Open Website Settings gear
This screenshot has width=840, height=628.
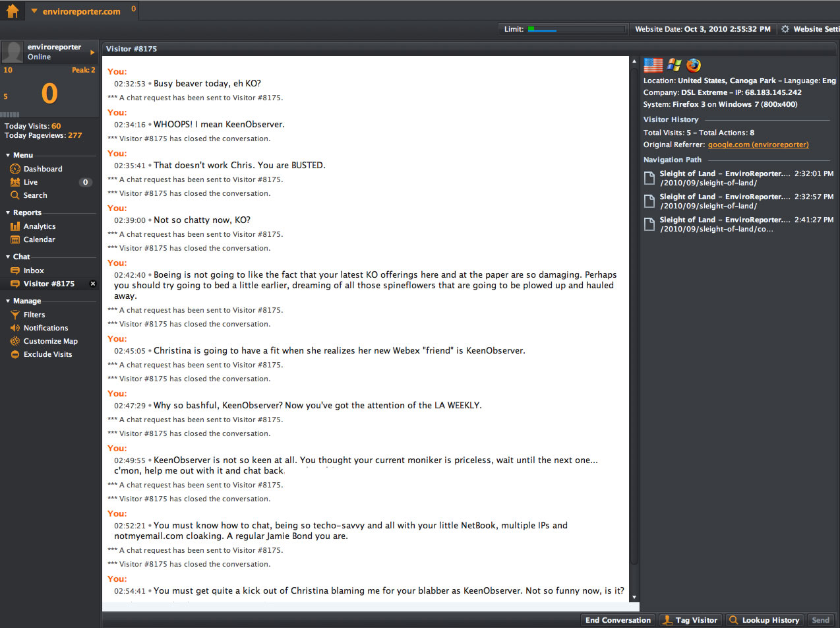click(x=785, y=29)
